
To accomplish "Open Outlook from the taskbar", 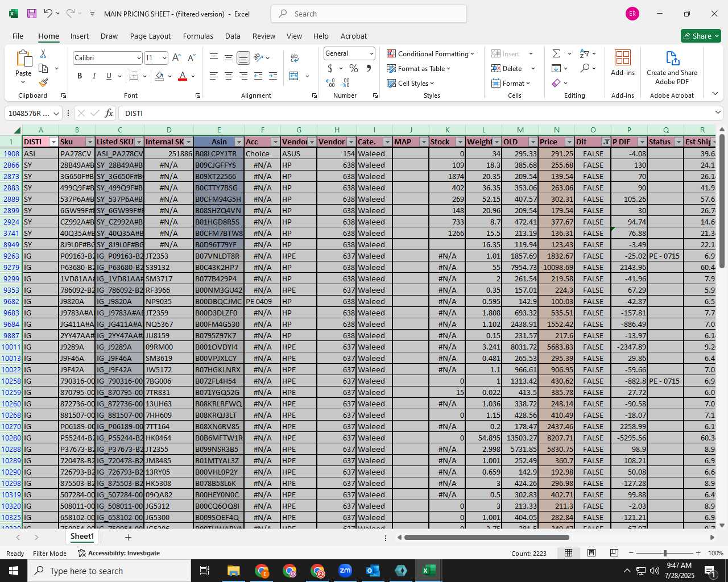I will pos(373,571).
